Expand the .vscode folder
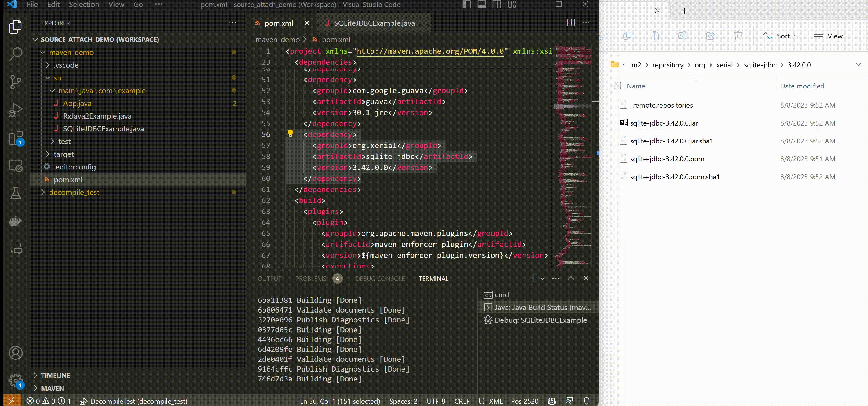The width and height of the screenshot is (868, 406). point(47,65)
